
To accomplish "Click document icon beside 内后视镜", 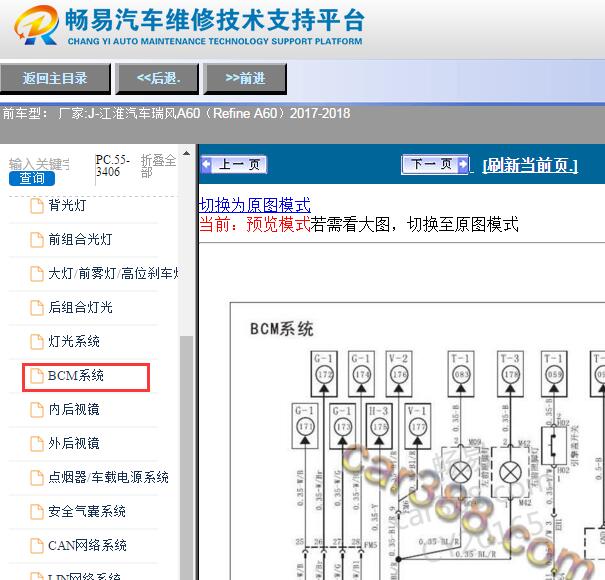I will [x=37, y=409].
